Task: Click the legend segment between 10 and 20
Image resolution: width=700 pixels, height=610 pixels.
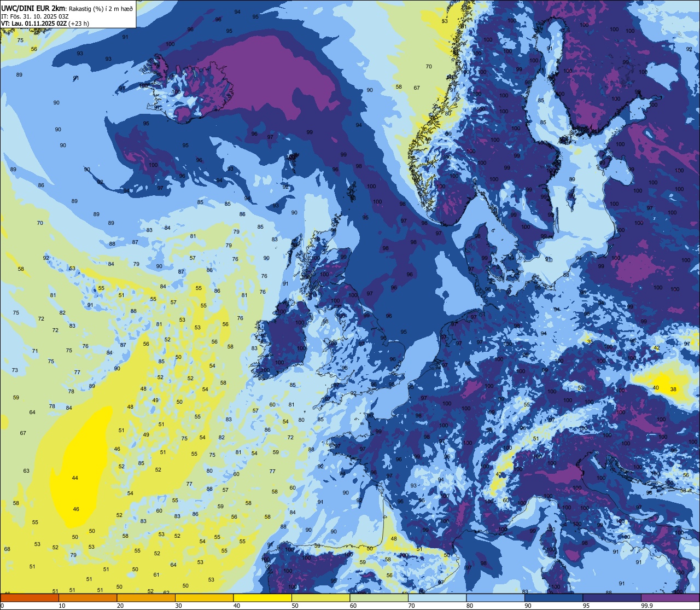Action: 88,598
